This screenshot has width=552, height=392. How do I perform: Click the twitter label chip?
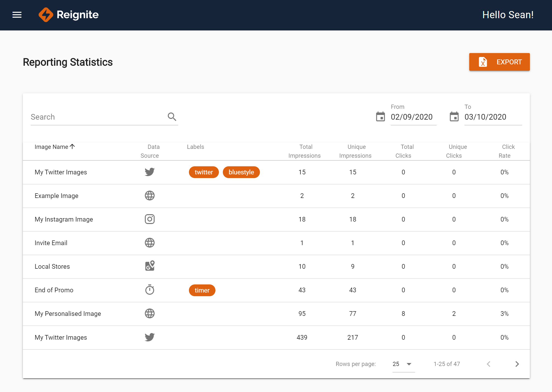(204, 172)
